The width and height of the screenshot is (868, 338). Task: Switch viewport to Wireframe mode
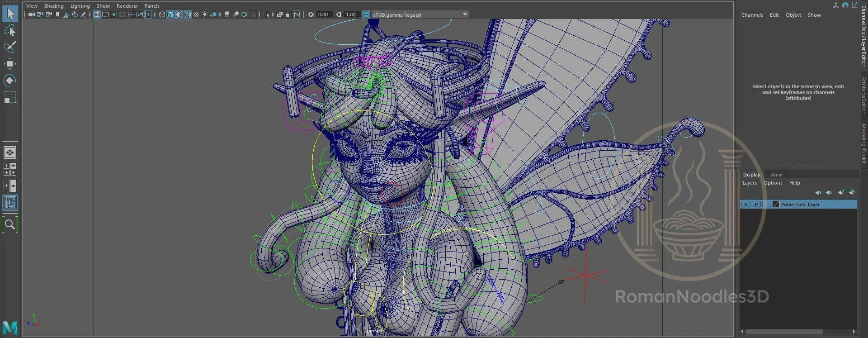[x=162, y=14]
